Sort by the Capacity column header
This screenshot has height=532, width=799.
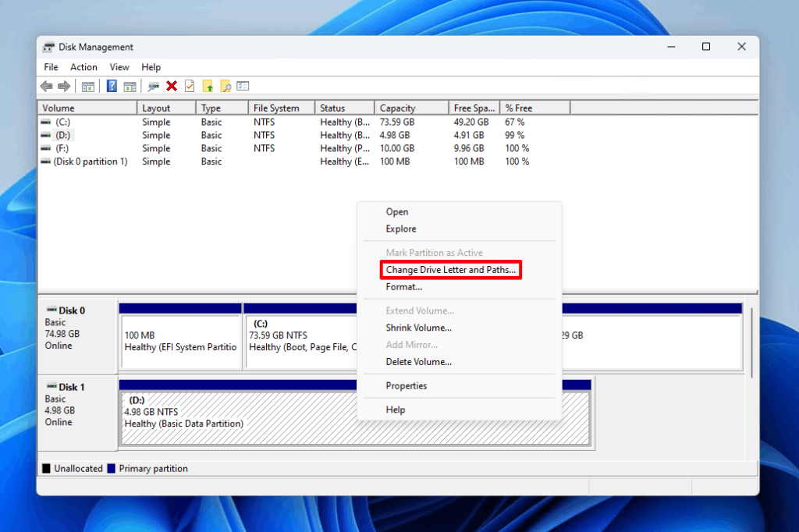click(412, 108)
